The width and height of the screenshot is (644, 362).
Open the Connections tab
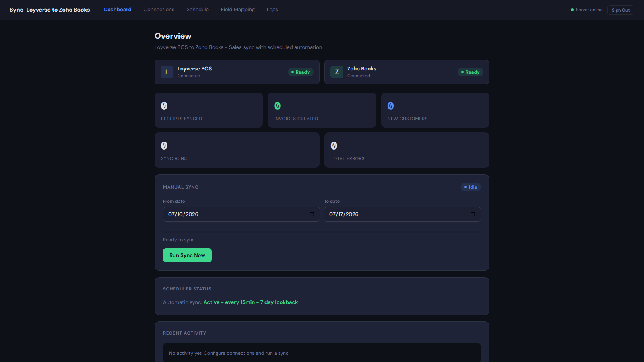coord(159,10)
